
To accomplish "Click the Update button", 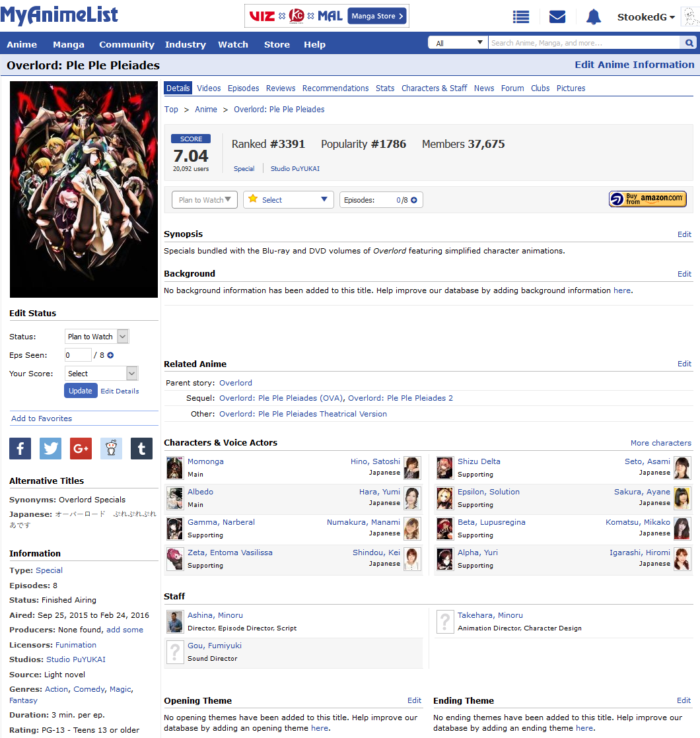I will (x=81, y=391).
